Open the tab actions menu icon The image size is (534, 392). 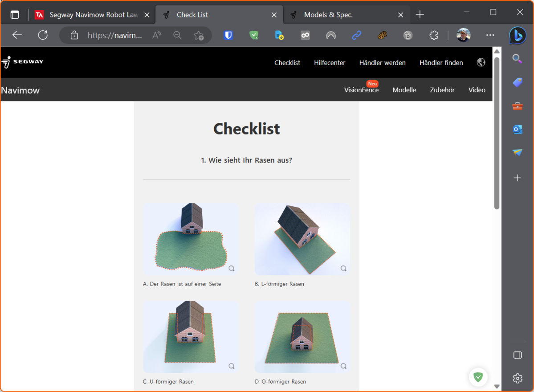pos(15,15)
